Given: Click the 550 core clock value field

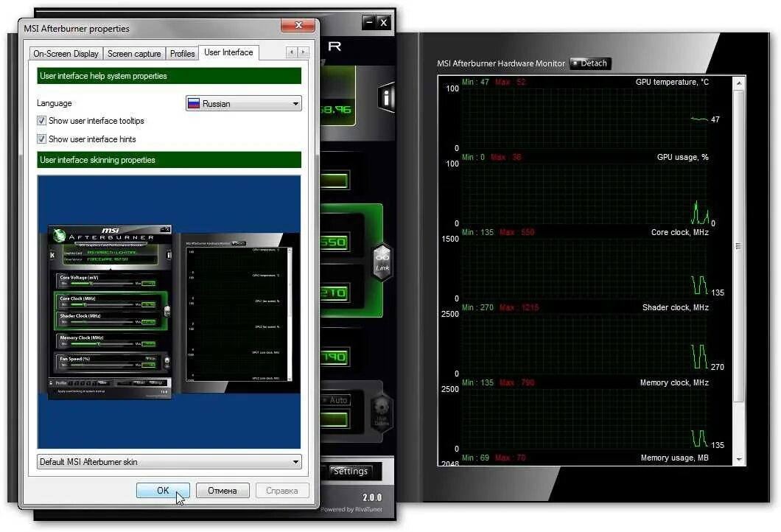Looking at the screenshot, I should [x=335, y=242].
